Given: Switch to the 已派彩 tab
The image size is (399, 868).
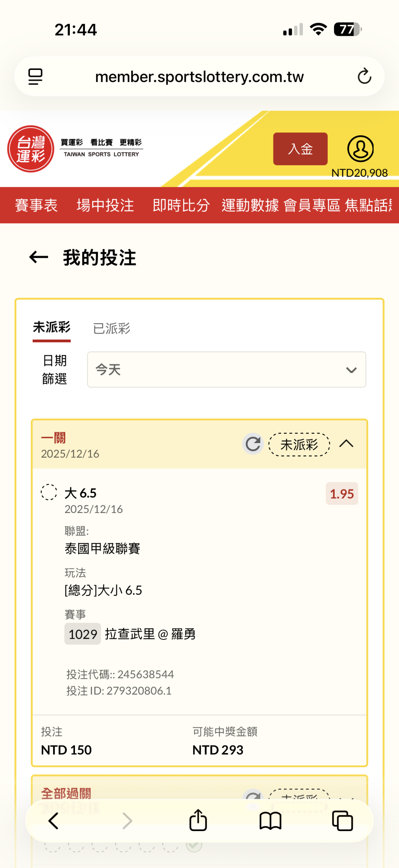Looking at the screenshot, I should click(112, 328).
